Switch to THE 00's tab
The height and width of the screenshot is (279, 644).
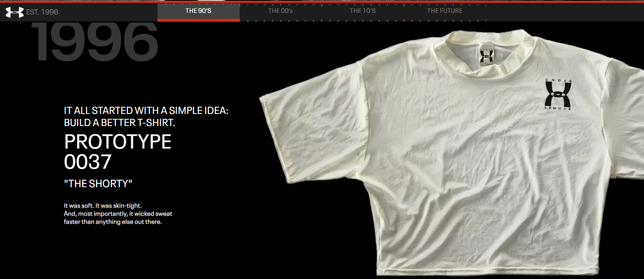280,11
